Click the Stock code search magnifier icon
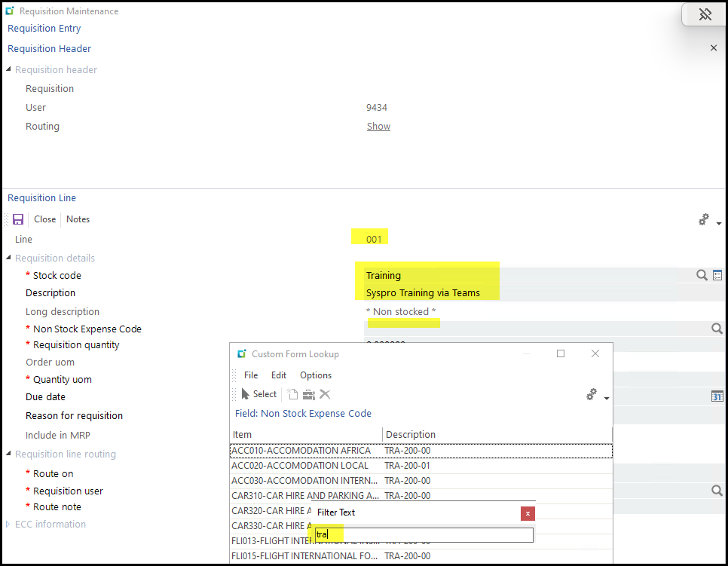 click(x=702, y=276)
